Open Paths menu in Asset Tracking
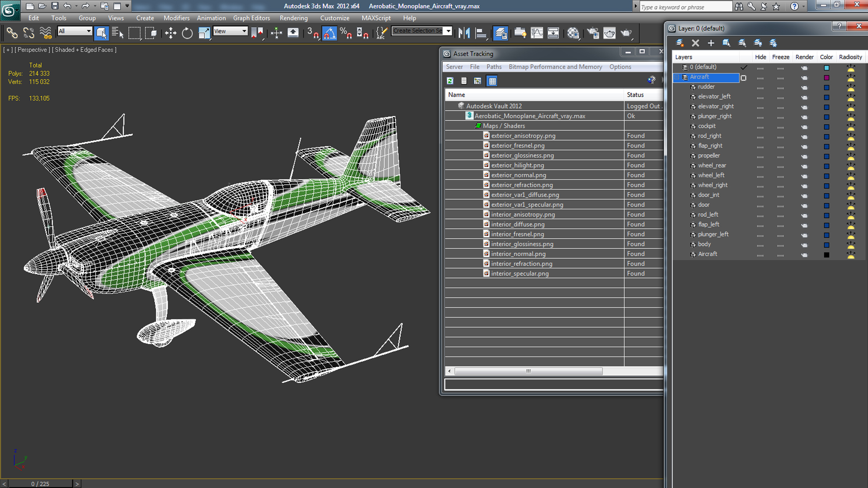 [x=494, y=67]
